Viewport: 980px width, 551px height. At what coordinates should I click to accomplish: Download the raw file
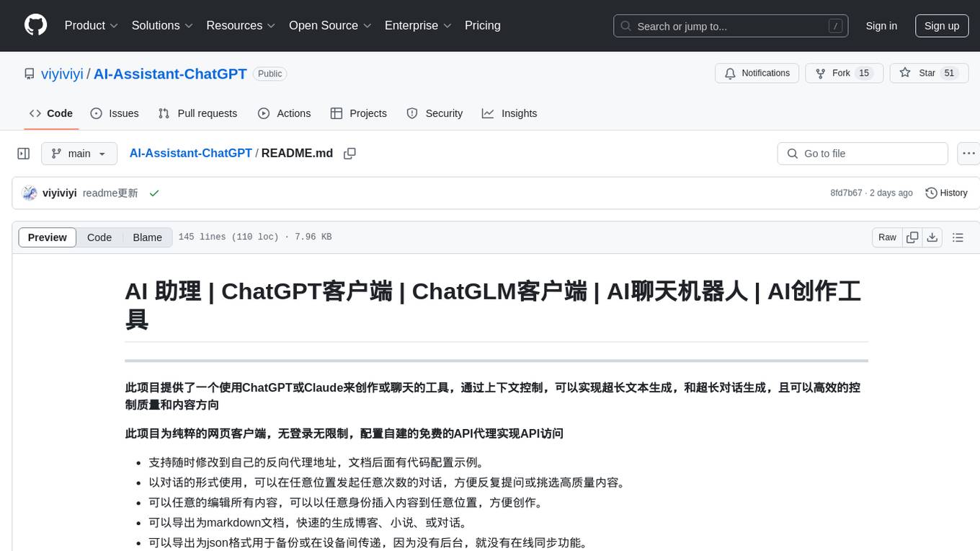pos(932,237)
